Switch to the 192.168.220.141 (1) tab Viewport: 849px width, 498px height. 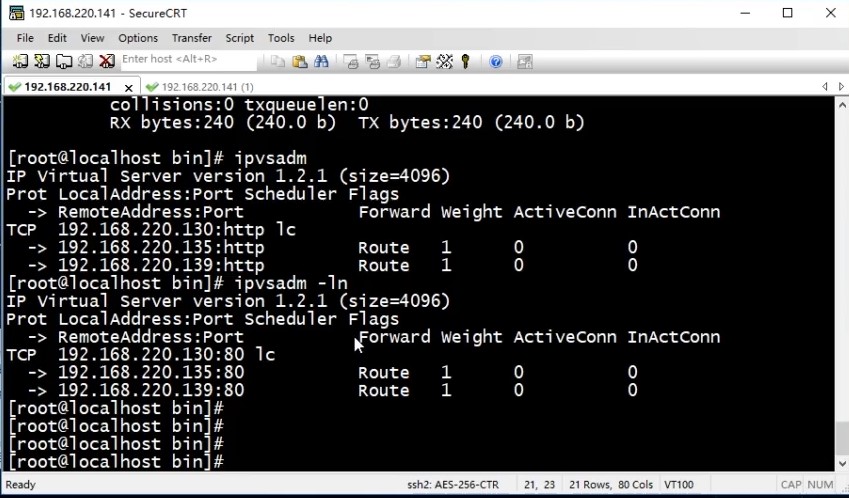[x=200, y=87]
